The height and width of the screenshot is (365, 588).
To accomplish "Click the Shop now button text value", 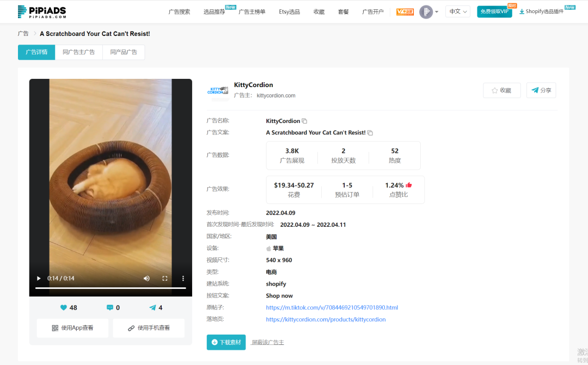I will coord(279,296).
